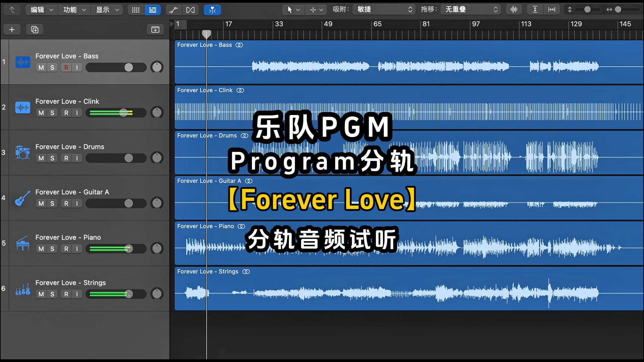Viewport: 644px width, 362px height.
Task: Click the drums instrument icon on track 3
Action: (x=22, y=153)
